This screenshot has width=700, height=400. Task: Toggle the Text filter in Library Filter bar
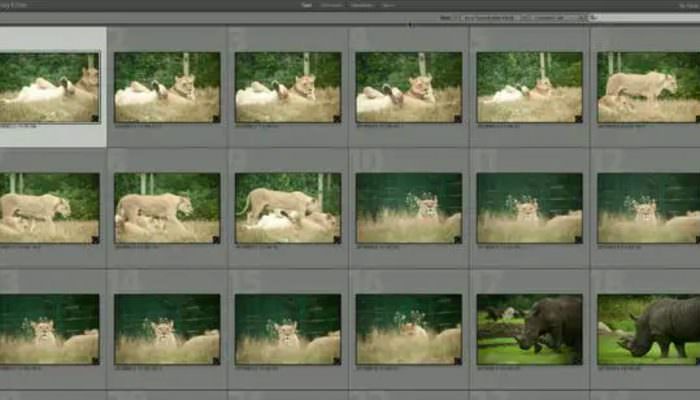(x=306, y=5)
